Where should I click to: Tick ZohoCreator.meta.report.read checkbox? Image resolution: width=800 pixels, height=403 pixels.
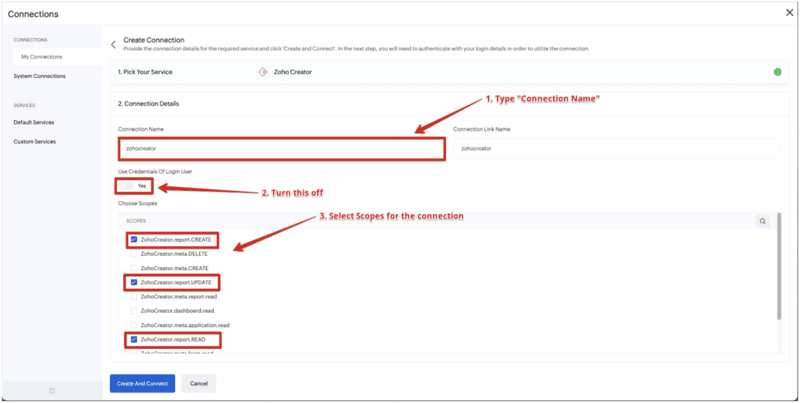tap(133, 297)
